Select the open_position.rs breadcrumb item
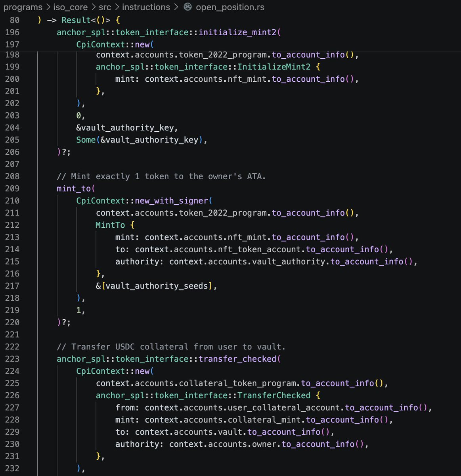 click(x=230, y=7)
